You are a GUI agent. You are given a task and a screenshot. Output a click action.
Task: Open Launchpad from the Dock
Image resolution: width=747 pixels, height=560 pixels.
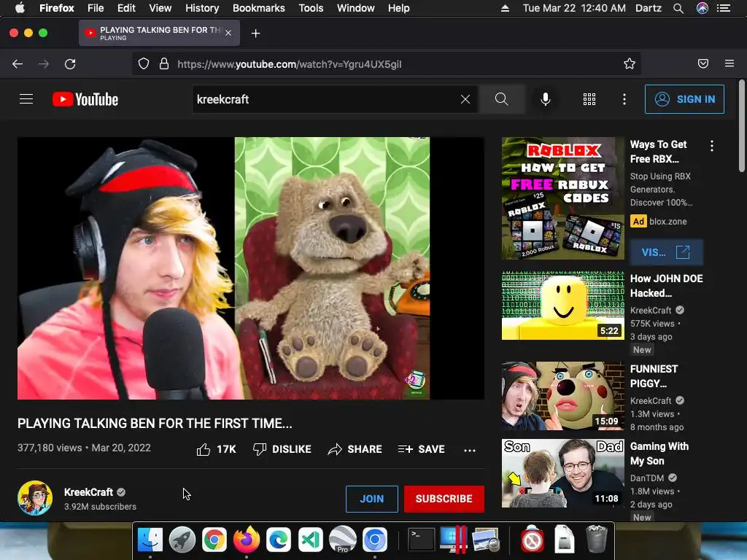click(x=182, y=540)
